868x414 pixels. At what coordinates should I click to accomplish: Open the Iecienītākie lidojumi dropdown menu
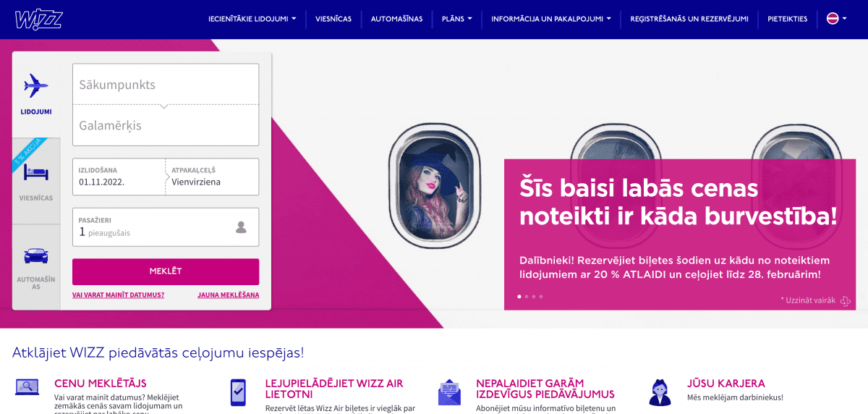(252, 19)
